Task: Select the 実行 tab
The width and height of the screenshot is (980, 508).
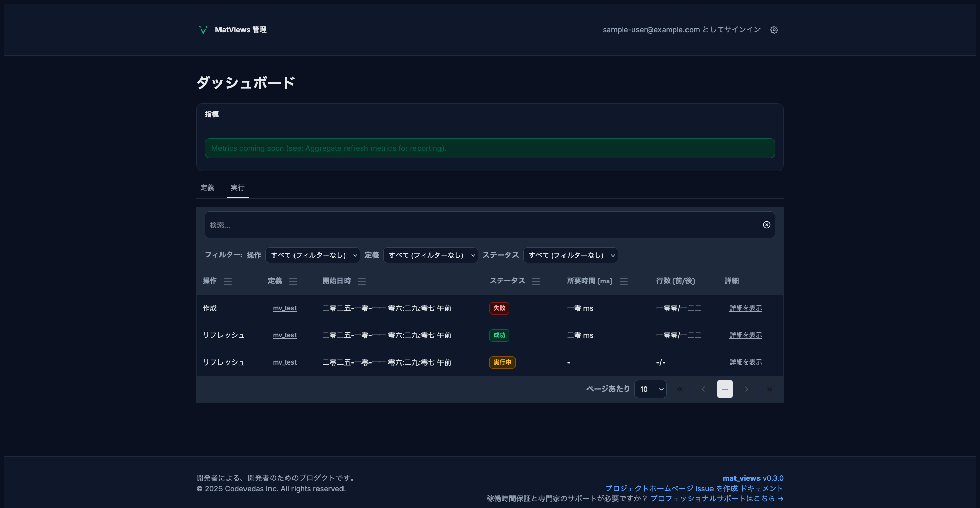Action: [237, 188]
